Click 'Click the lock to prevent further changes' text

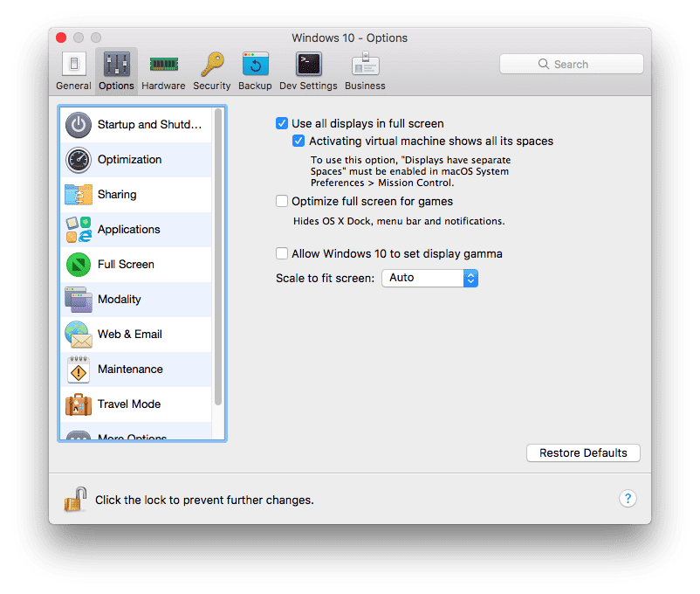coord(204,500)
